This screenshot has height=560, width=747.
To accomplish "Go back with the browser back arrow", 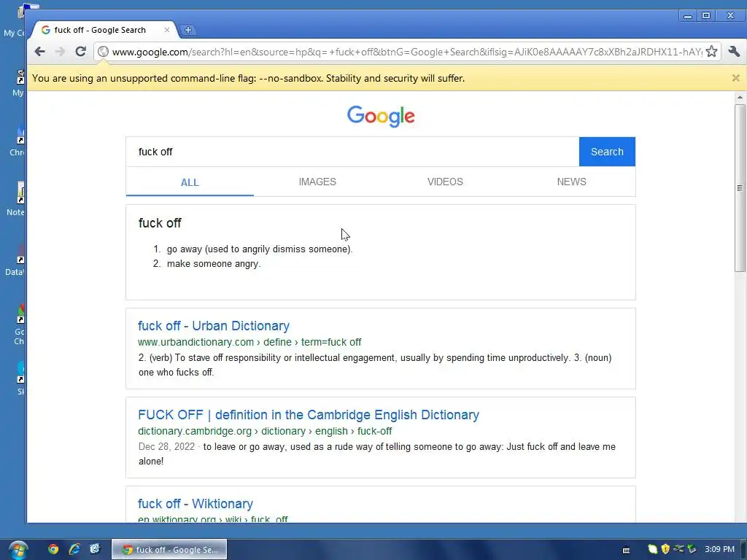I will 39,52.
